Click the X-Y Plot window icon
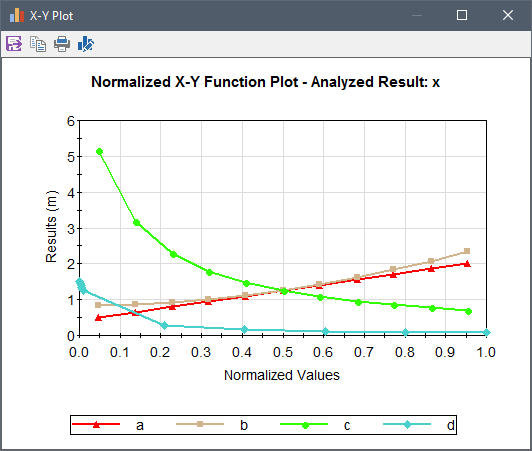 (x=17, y=16)
